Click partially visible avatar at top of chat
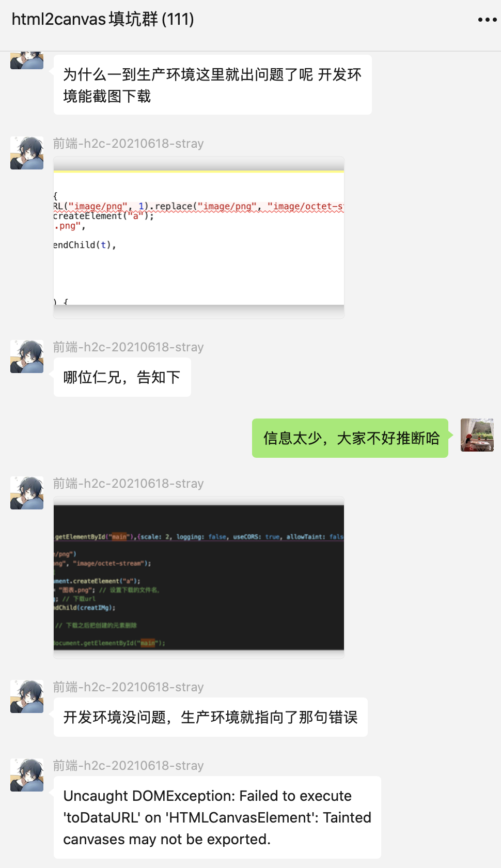The image size is (501, 868). point(27,60)
